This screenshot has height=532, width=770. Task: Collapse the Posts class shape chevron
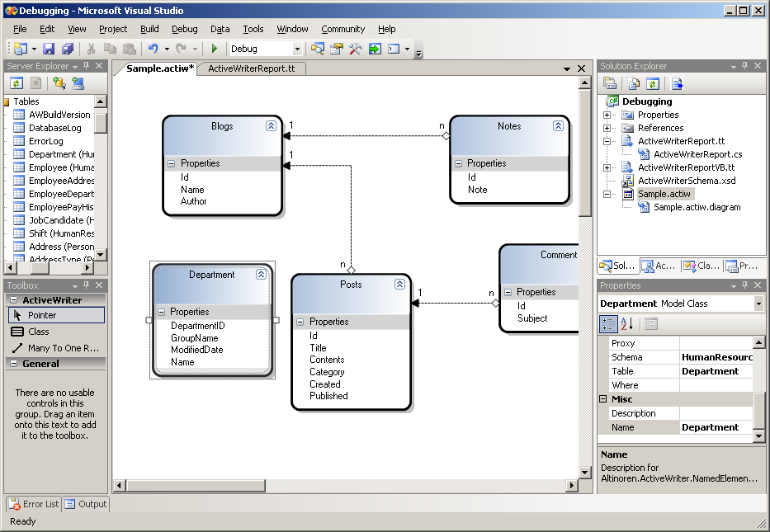coord(399,284)
